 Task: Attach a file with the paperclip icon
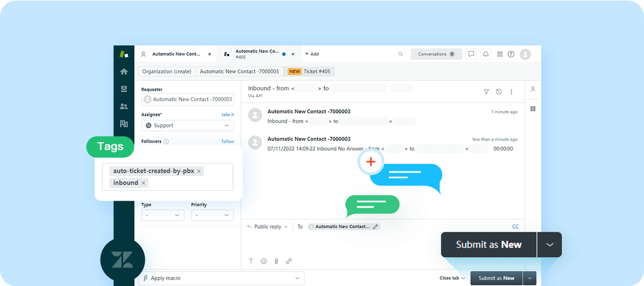(276, 261)
